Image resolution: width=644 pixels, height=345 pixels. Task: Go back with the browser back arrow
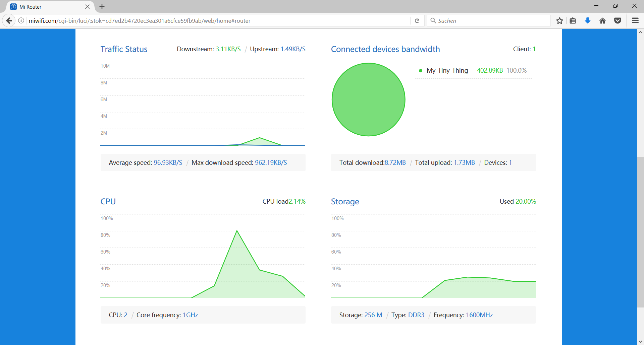point(9,21)
